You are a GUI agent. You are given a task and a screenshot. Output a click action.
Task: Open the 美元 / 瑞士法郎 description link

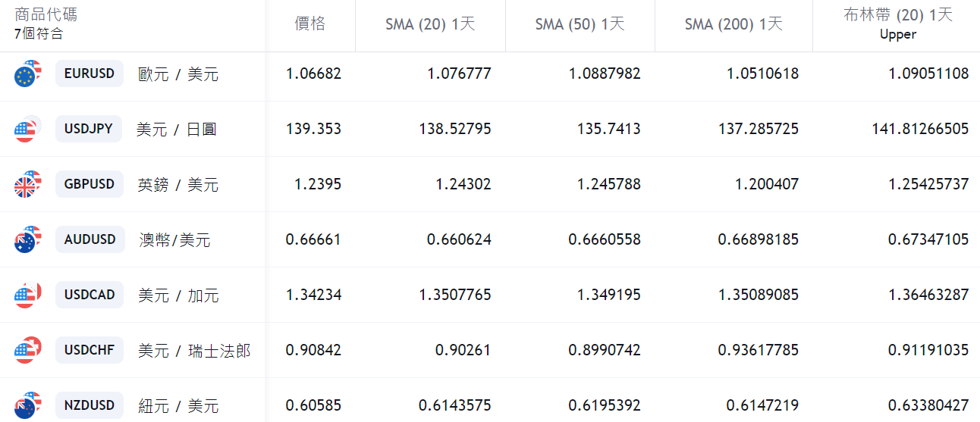pyautogui.click(x=194, y=351)
